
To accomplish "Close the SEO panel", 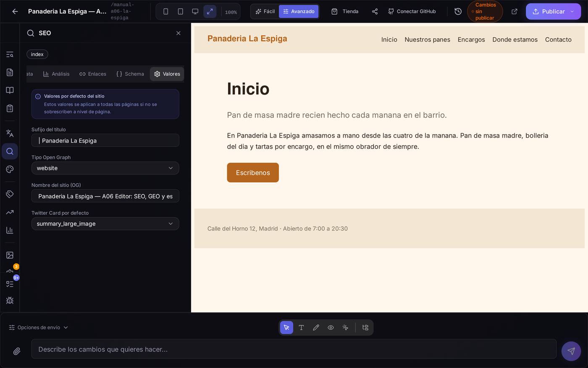I will tap(178, 33).
